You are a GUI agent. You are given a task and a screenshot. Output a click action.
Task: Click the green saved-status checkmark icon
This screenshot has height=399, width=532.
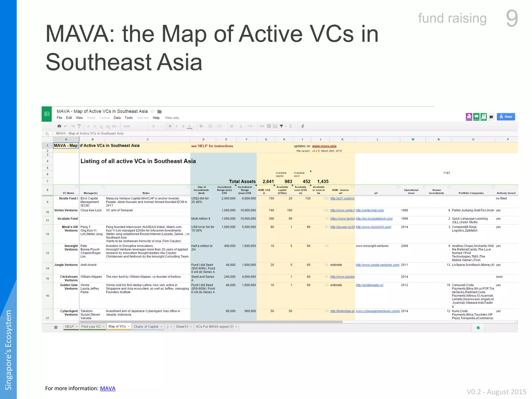[x=478, y=328]
